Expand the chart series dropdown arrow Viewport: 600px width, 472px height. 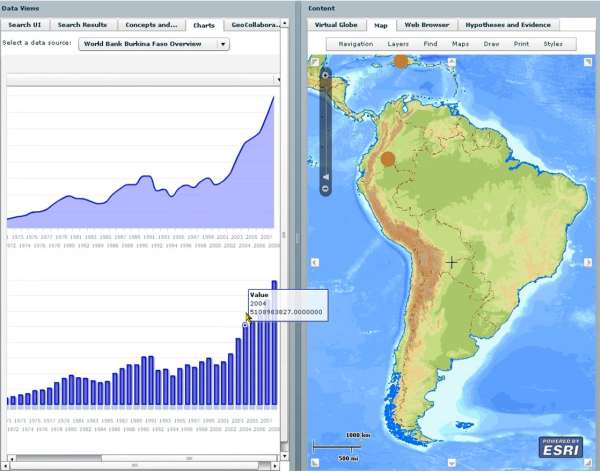tap(277, 78)
